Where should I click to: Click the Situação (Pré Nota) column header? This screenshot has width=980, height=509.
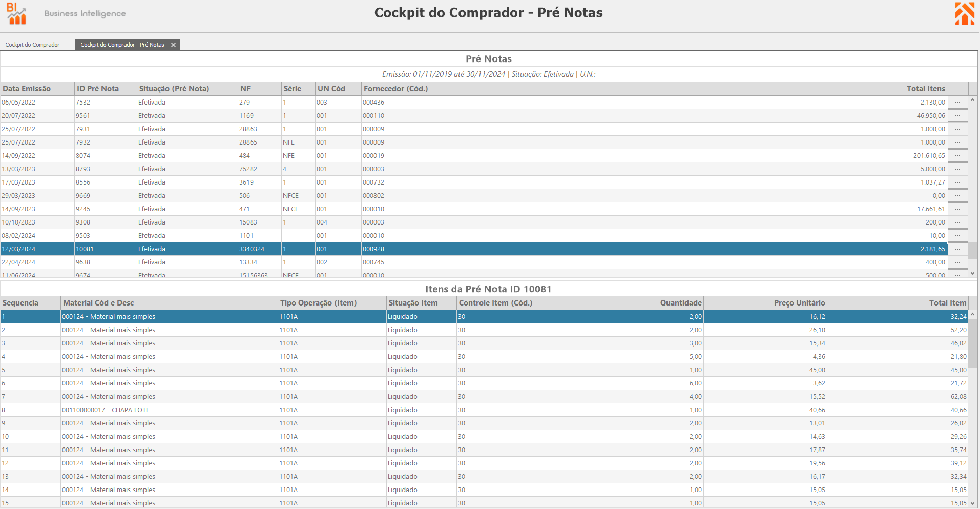(x=187, y=89)
